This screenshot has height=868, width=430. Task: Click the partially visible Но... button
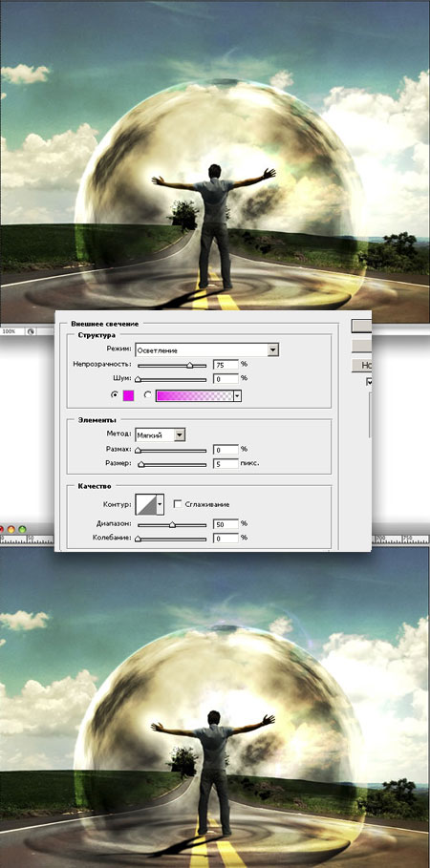[x=361, y=366]
